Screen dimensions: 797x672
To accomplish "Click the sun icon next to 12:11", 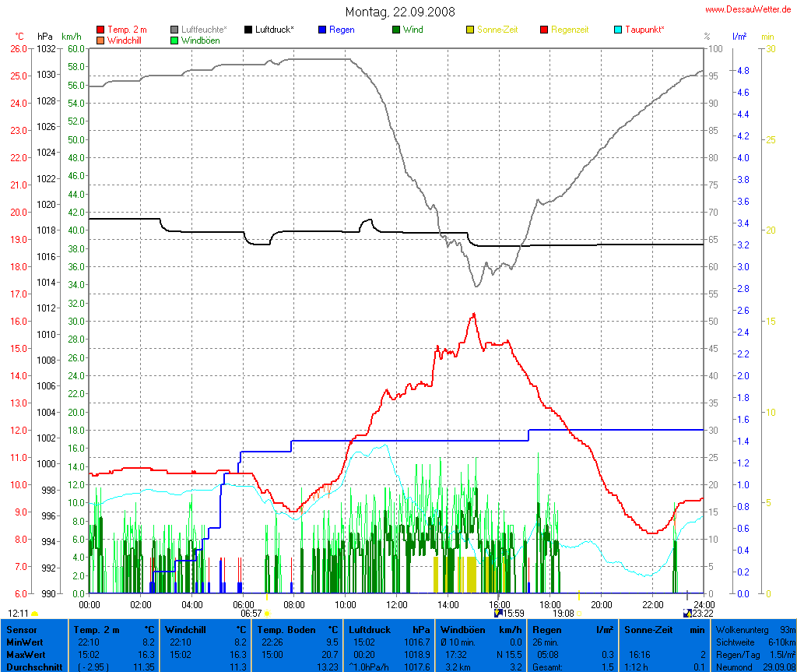I will [35, 614].
